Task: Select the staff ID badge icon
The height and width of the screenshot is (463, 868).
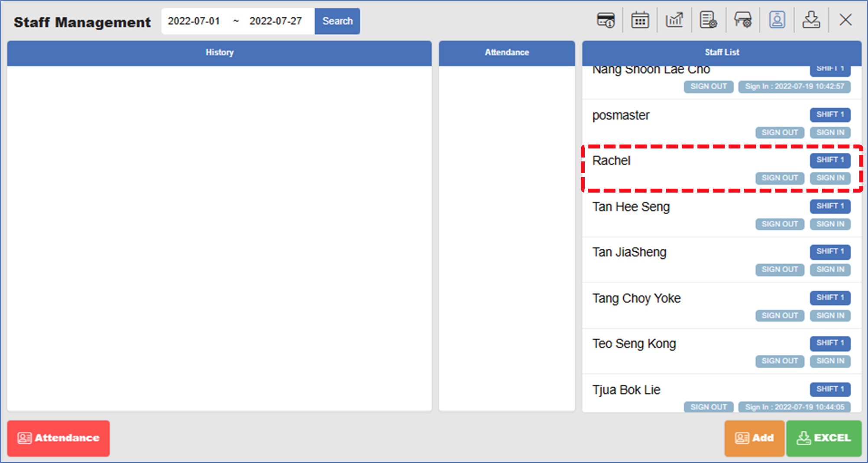Action: coord(777,20)
